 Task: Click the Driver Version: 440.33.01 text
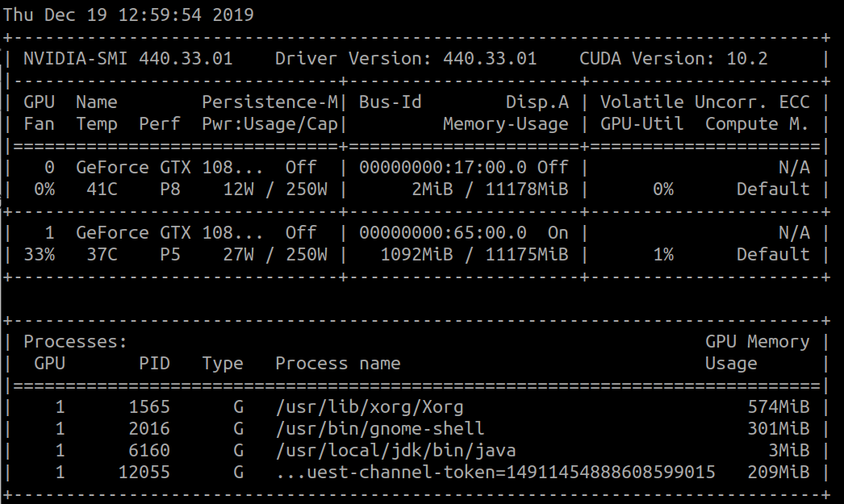pyautogui.click(x=406, y=58)
